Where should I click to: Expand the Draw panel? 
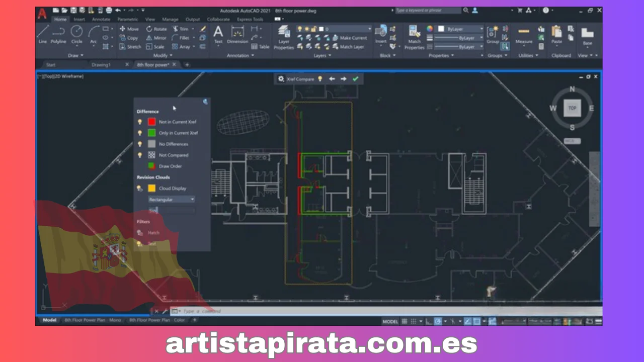76,56
